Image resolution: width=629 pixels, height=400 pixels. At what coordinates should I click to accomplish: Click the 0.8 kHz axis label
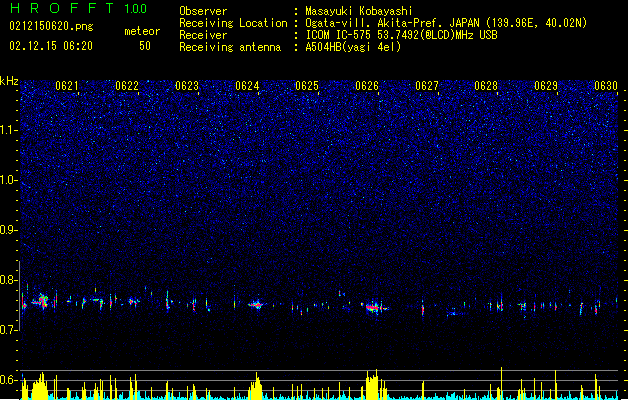pos(8,280)
